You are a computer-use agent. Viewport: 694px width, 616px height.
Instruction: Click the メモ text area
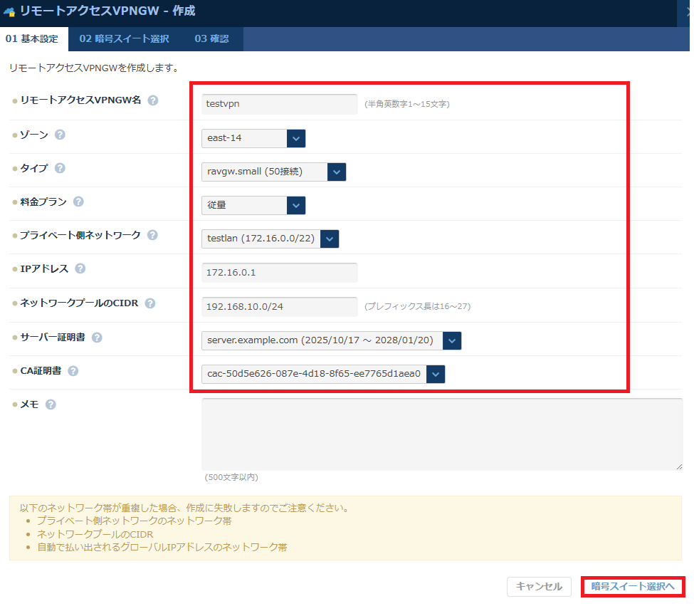[441, 434]
